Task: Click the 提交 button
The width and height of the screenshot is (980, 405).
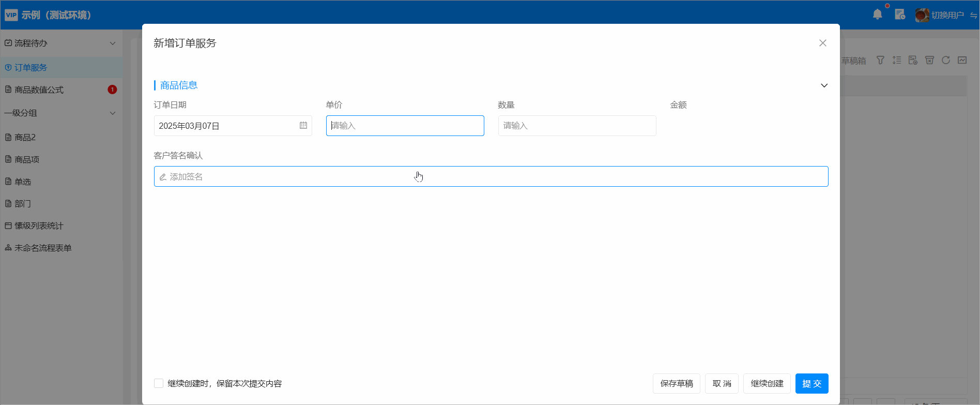Action: tap(811, 383)
